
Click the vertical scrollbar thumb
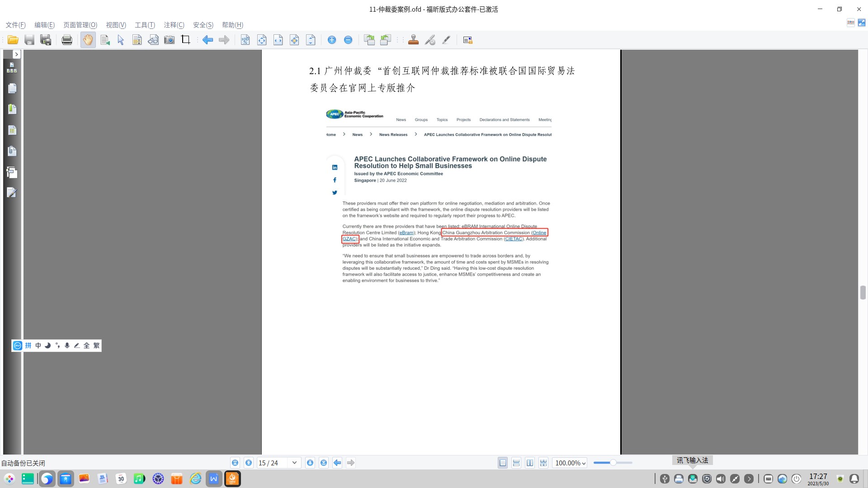(x=863, y=292)
